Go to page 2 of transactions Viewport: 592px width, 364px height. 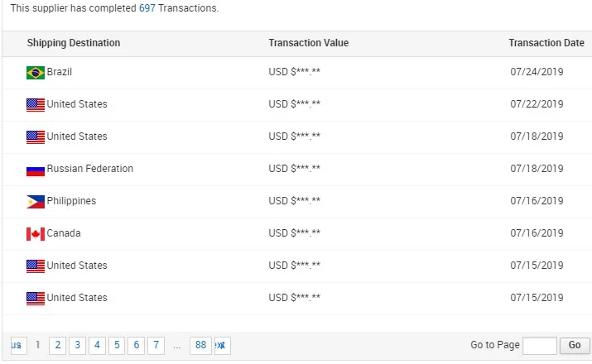pyautogui.click(x=57, y=345)
